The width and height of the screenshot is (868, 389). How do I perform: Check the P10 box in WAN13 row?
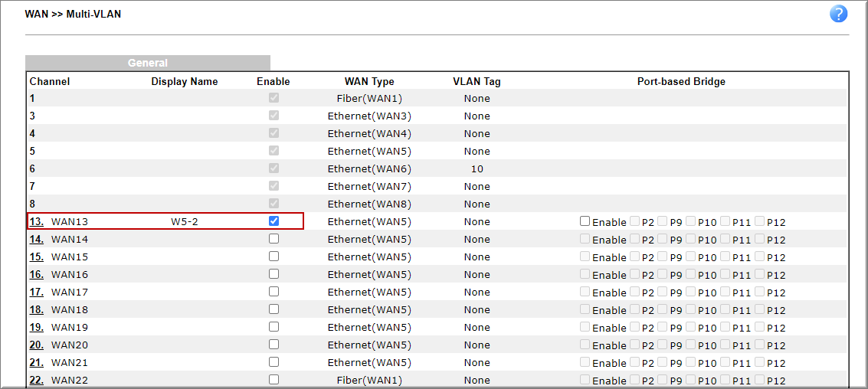pyautogui.click(x=690, y=221)
